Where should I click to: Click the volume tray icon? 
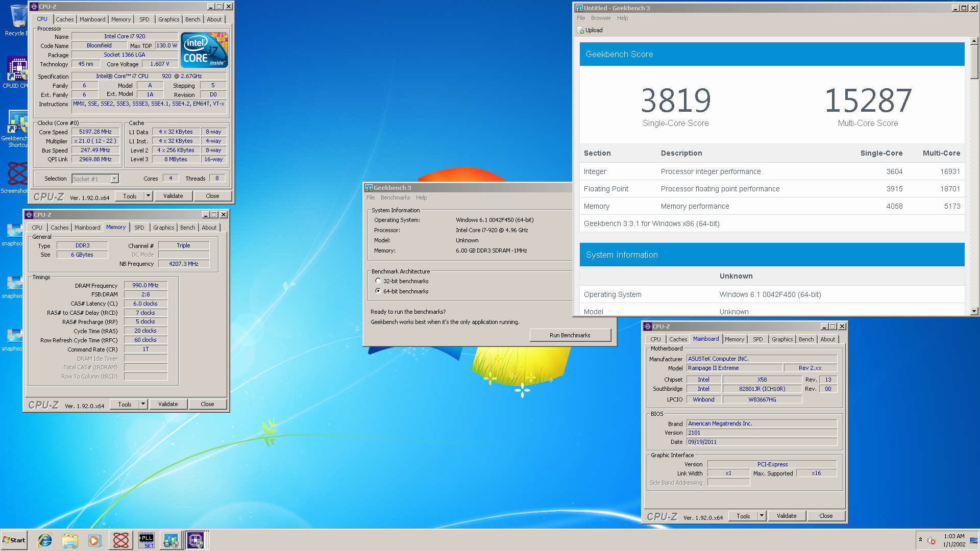tap(932, 540)
